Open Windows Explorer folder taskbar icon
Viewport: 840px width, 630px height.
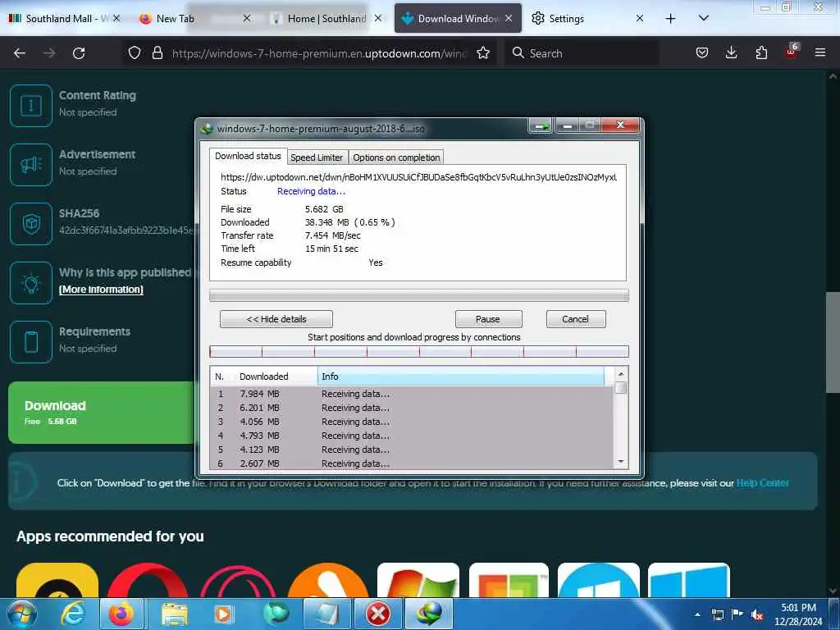coord(174,614)
